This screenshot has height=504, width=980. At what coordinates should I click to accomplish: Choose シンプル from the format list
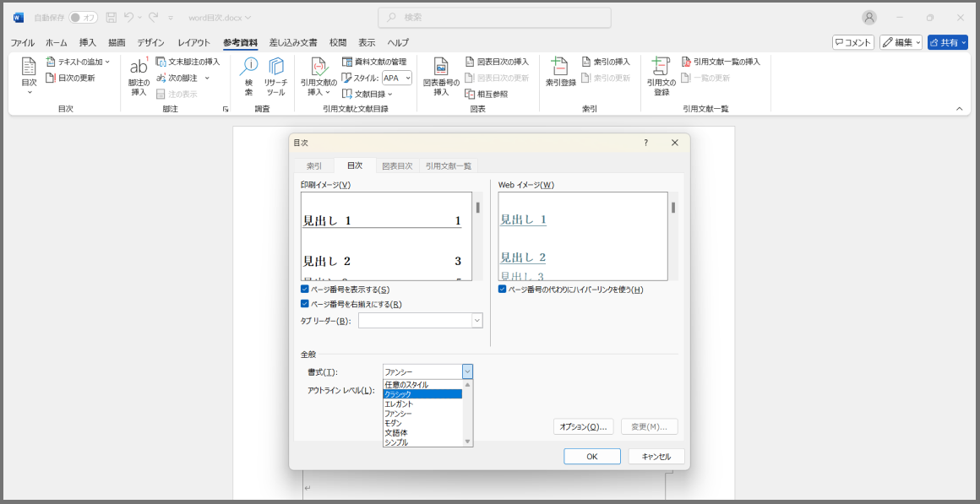(x=422, y=442)
